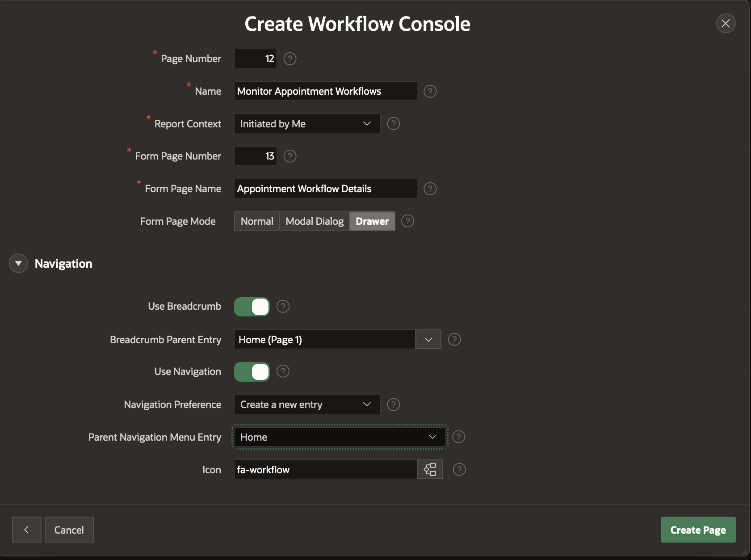The width and height of the screenshot is (751, 560).
Task: Open help for Breadcrumb Parent Entry
Action: click(454, 339)
